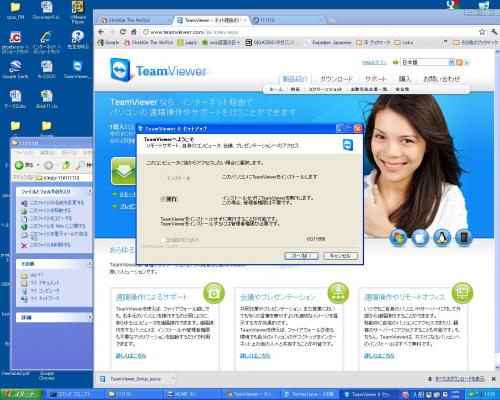Open Chrome's wrench settings menu

494,32
